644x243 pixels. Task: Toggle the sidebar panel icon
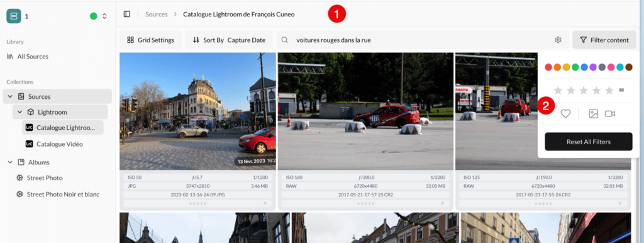coord(127,14)
